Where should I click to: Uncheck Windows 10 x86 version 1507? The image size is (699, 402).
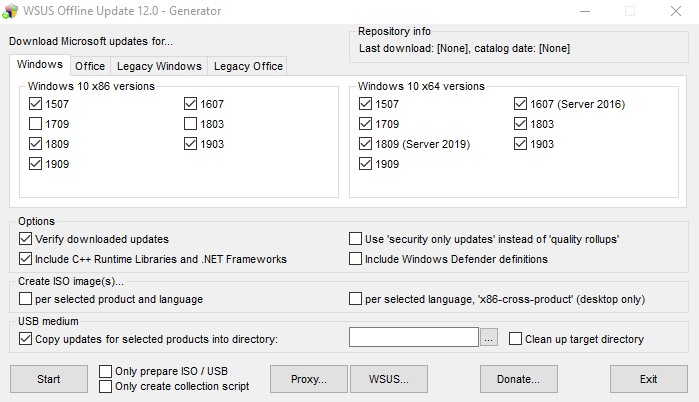pyautogui.click(x=35, y=104)
